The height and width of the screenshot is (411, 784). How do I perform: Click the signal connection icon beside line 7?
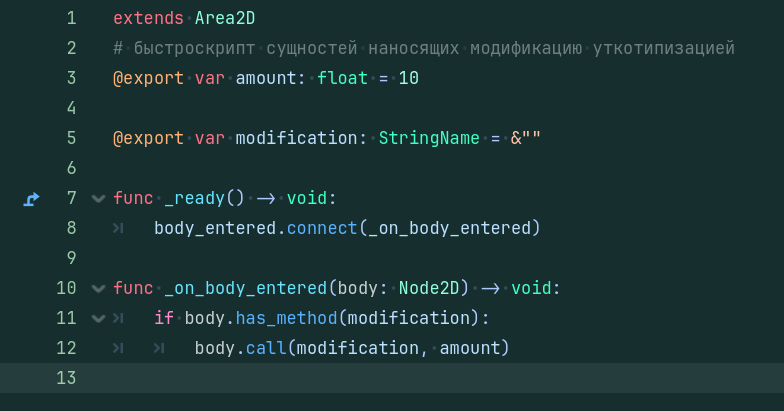[x=32, y=199]
